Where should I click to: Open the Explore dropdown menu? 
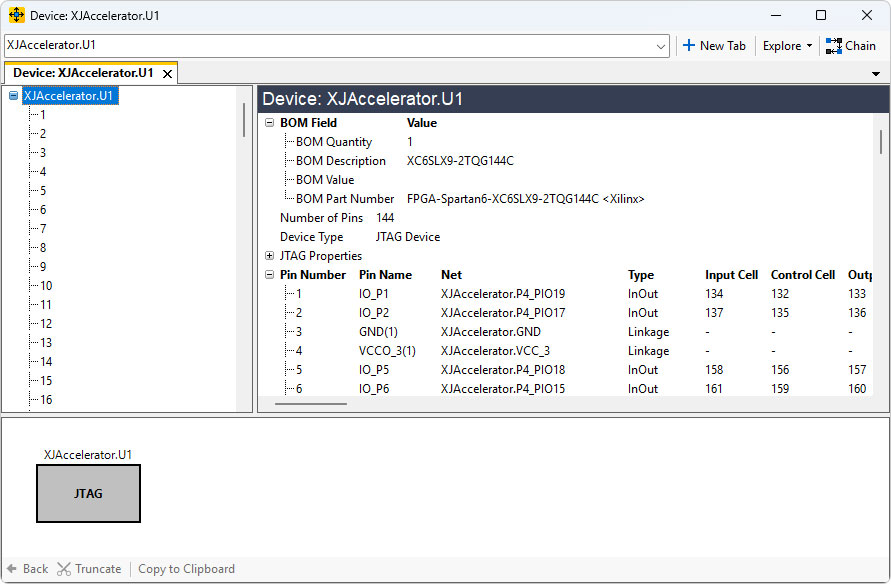(787, 46)
